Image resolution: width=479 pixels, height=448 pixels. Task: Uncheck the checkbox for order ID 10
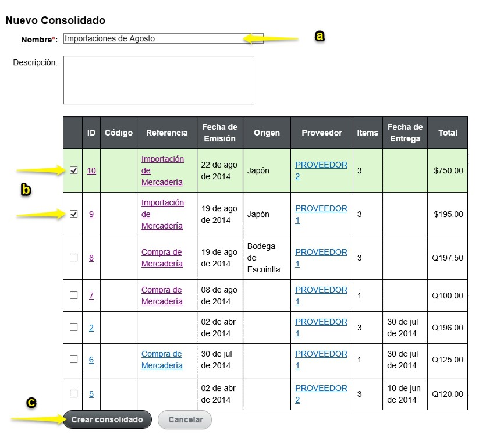(73, 170)
